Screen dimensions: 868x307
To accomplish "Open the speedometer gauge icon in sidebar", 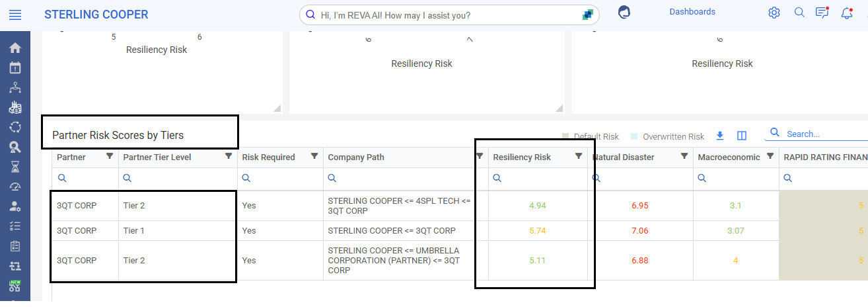I will [15, 187].
